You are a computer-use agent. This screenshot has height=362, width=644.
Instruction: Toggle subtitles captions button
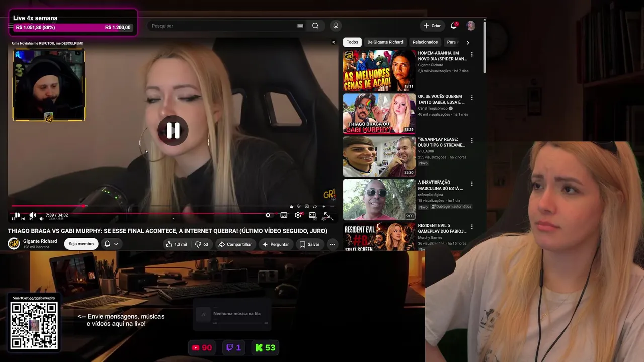tap(284, 215)
